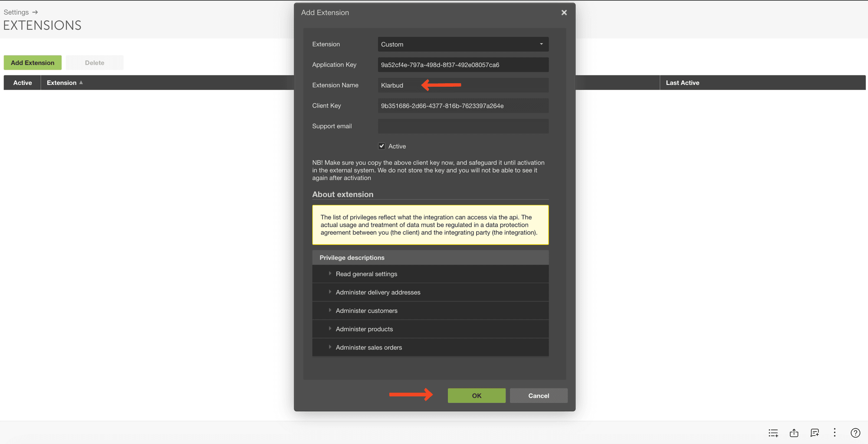Click the dropdown arrow of Extension combo box

click(x=541, y=44)
